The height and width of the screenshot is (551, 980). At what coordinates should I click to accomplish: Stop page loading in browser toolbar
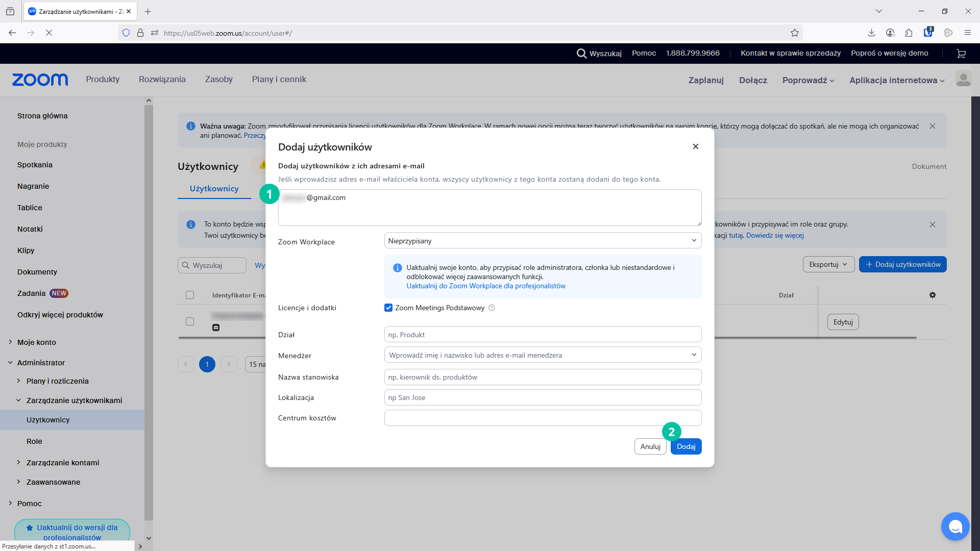49,33
